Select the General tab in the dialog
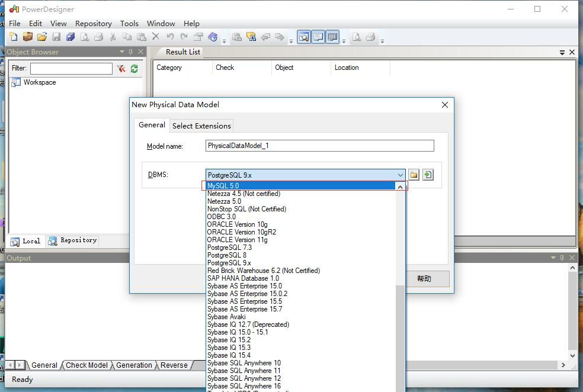 (152, 125)
